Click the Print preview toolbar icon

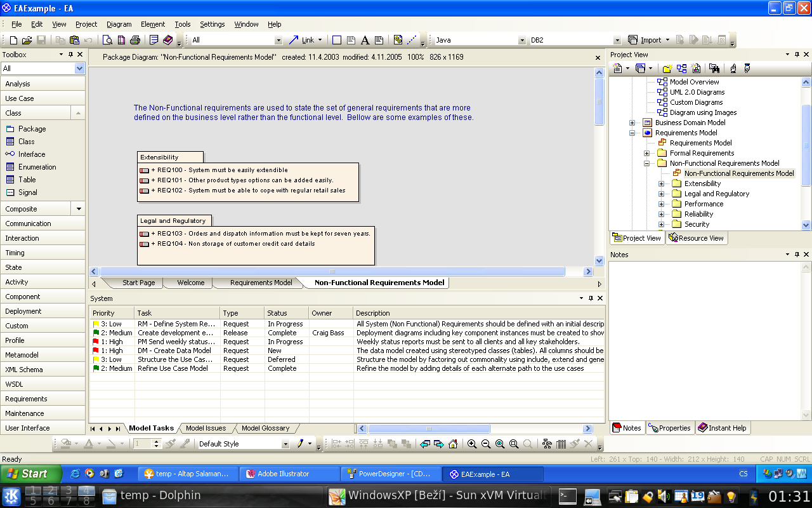click(x=107, y=40)
